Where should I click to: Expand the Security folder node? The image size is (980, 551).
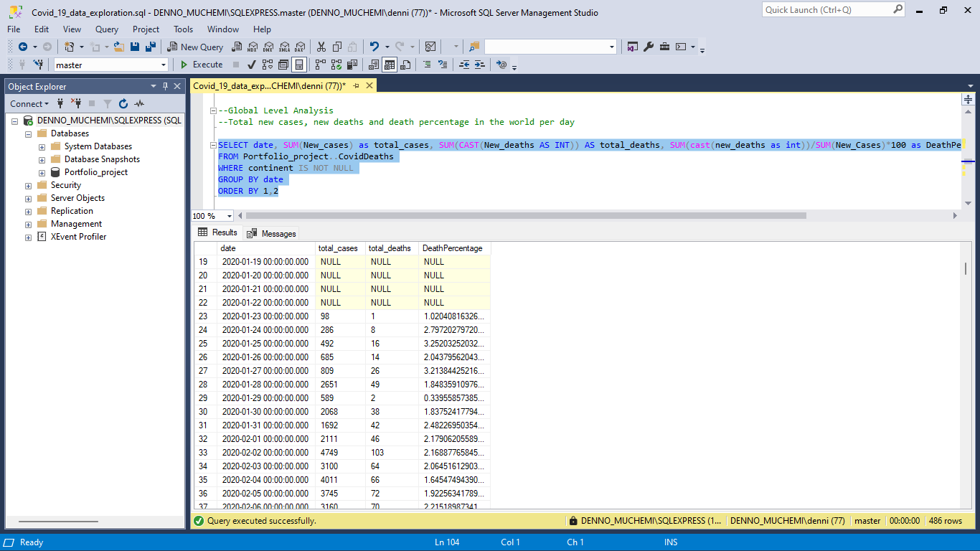click(x=29, y=185)
